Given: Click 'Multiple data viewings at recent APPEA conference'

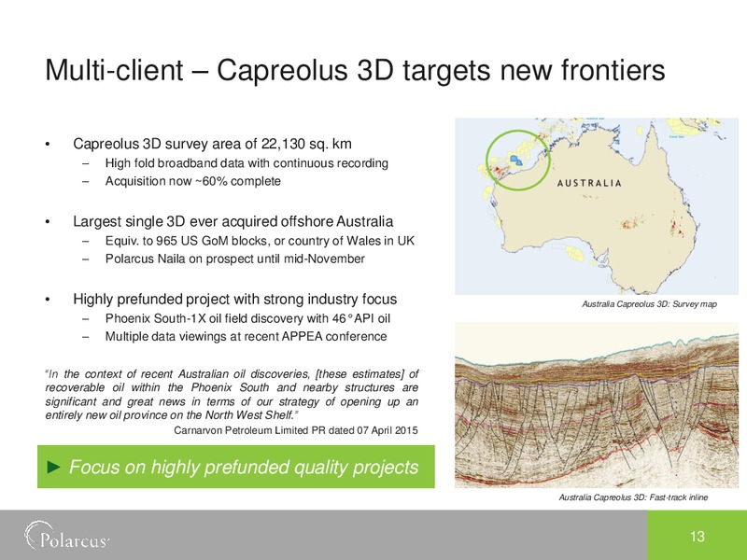Looking at the screenshot, I should (x=246, y=337).
